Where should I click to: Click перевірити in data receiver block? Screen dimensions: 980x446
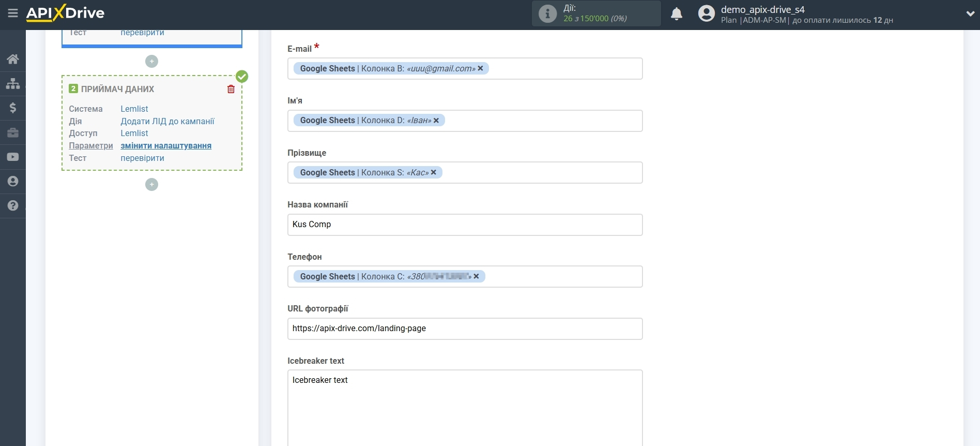point(142,158)
